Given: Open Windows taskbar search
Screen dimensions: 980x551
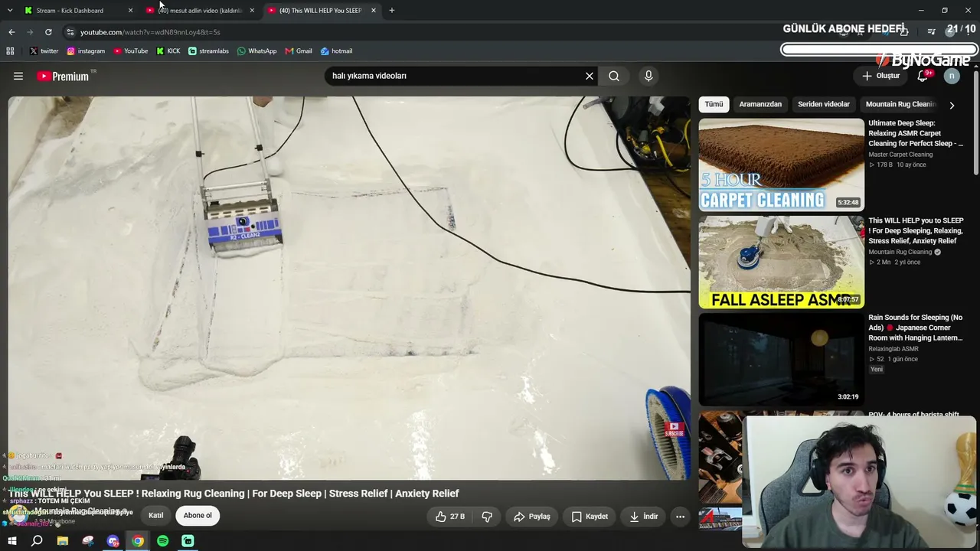Looking at the screenshot, I should point(37,541).
